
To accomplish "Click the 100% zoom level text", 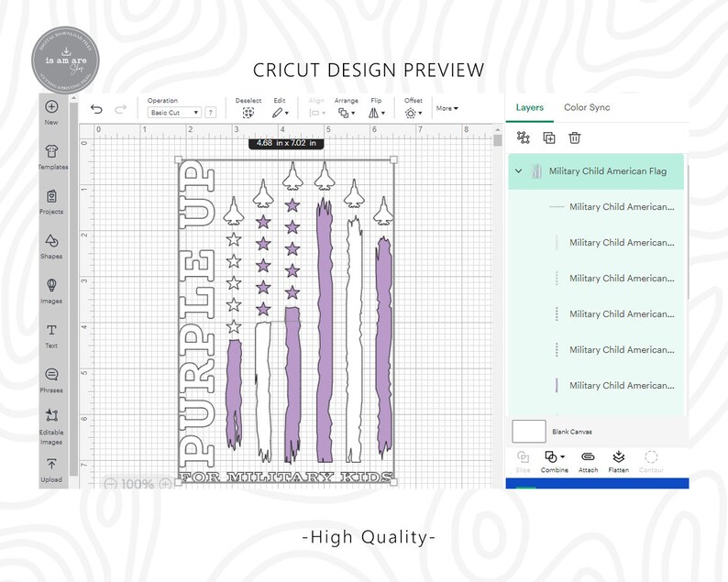I will (137, 484).
